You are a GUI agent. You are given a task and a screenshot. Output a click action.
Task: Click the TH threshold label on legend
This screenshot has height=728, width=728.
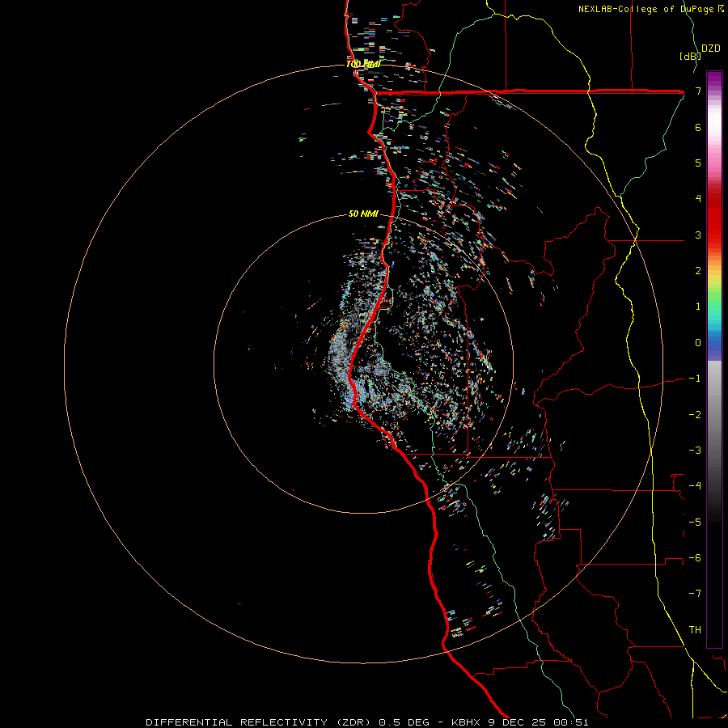[x=695, y=630]
